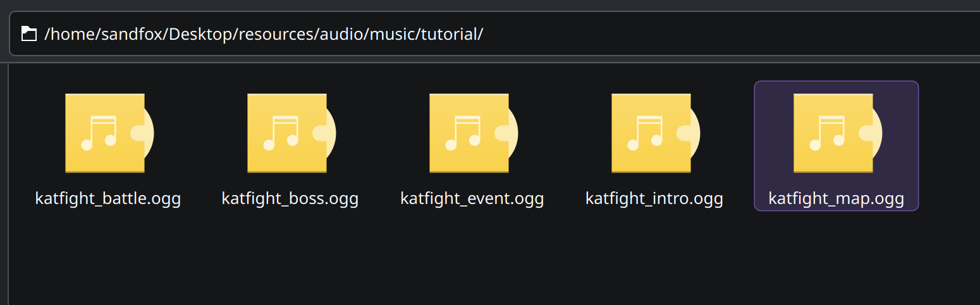
Task: Click "music" in the location path
Action: 392,34
